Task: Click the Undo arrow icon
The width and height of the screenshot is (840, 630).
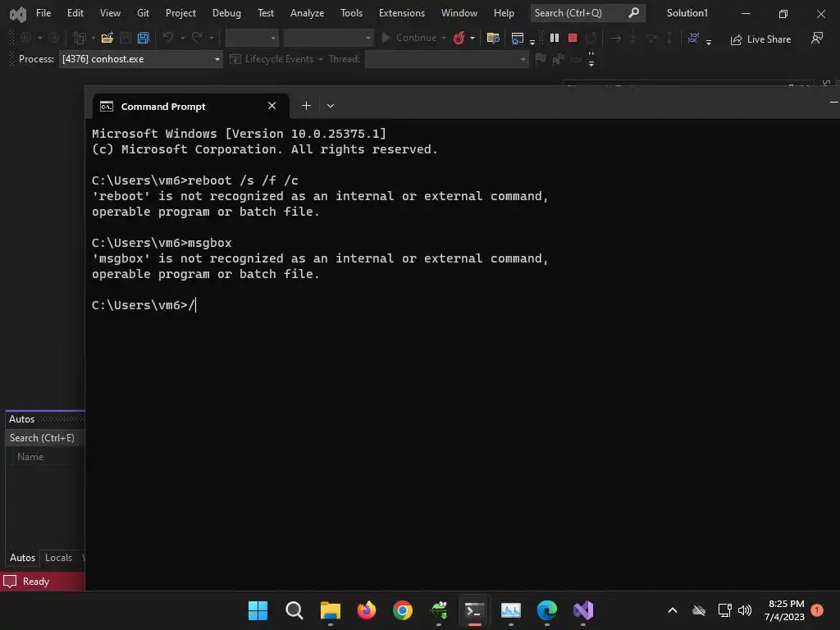Action: click(168, 38)
